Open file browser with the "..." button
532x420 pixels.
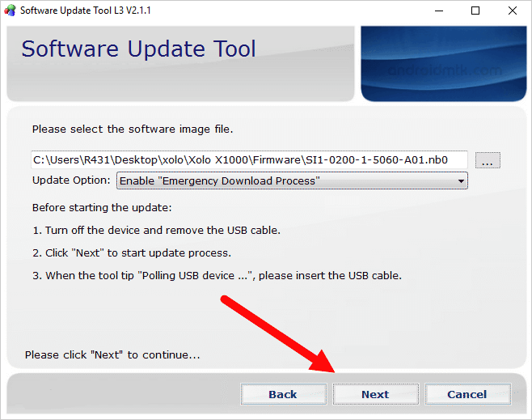tap(487, 160)
